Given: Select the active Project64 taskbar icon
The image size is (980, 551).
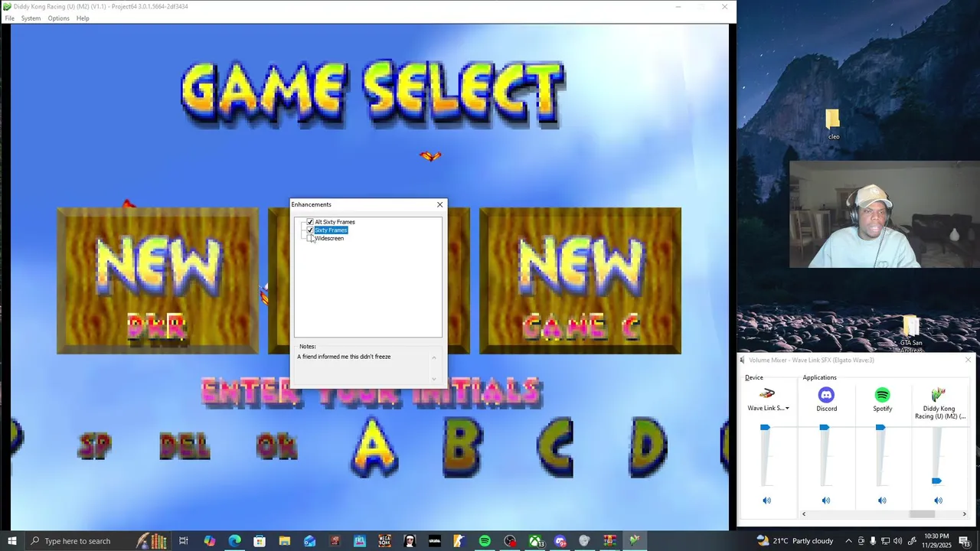Looking at the screenshot, I should (635, 541).
